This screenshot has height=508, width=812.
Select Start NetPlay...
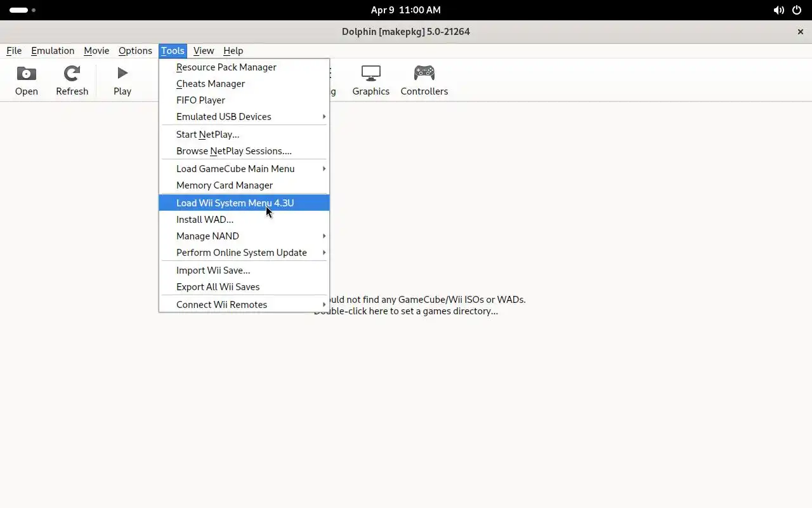(244, 135)
